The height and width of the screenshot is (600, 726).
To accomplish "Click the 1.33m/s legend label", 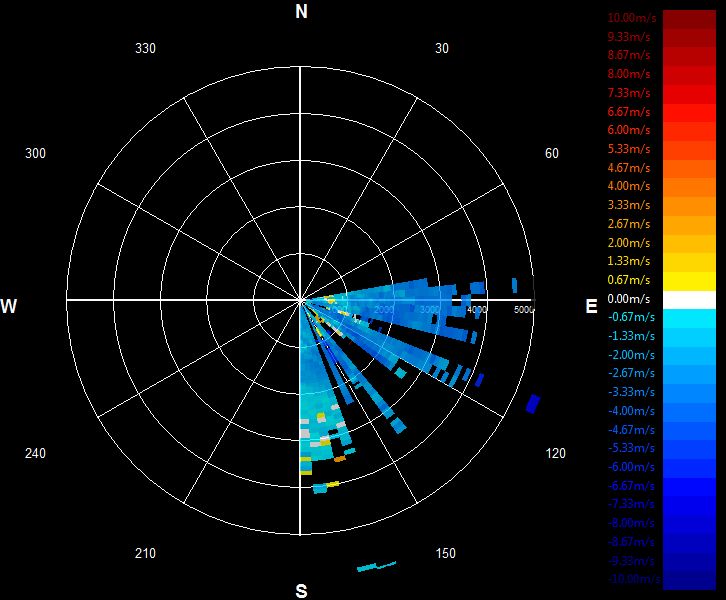I will (x=629, y=261).
